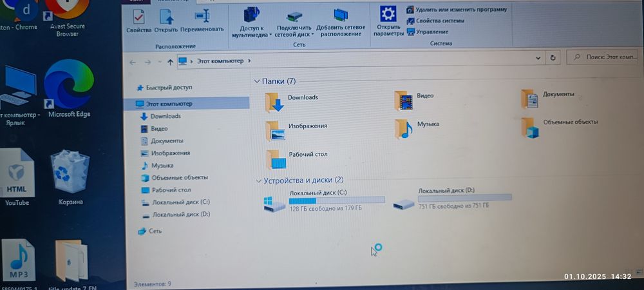Select the Переименовать ribbon button

click(x=202, y=21)
